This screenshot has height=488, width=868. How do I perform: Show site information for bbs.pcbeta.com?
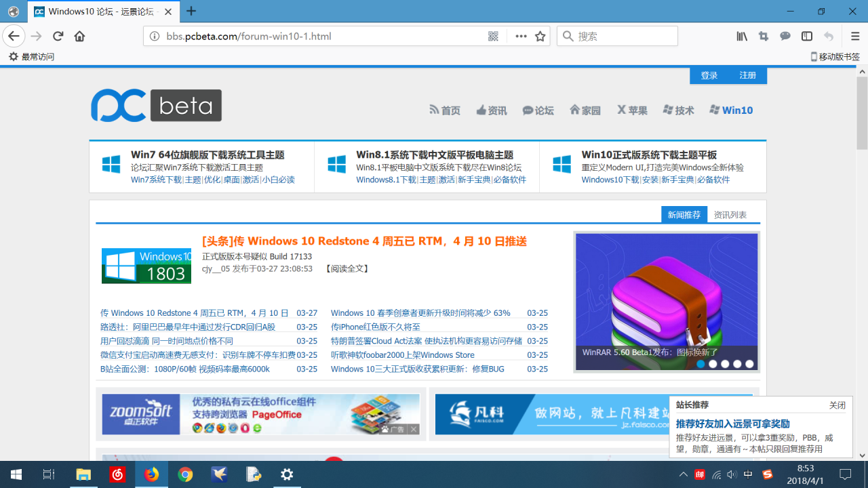pyautogui.click(x=155, y=36)
